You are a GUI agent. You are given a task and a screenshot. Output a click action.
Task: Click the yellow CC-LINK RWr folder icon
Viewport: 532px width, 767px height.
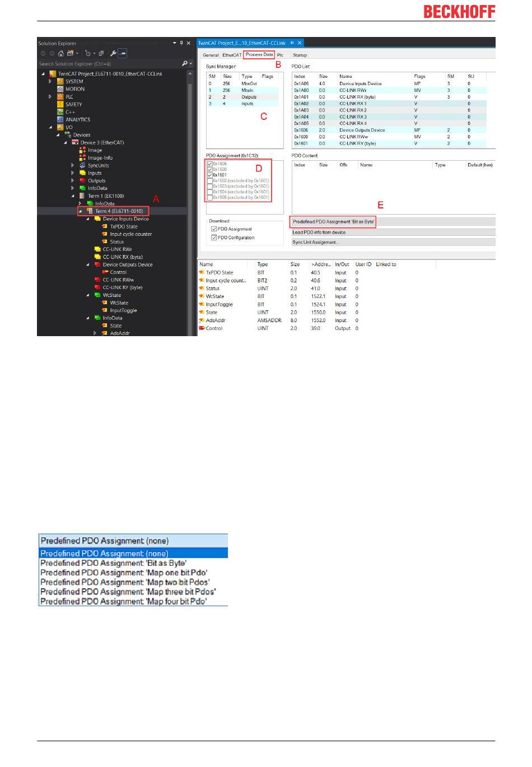coord(97,249)
